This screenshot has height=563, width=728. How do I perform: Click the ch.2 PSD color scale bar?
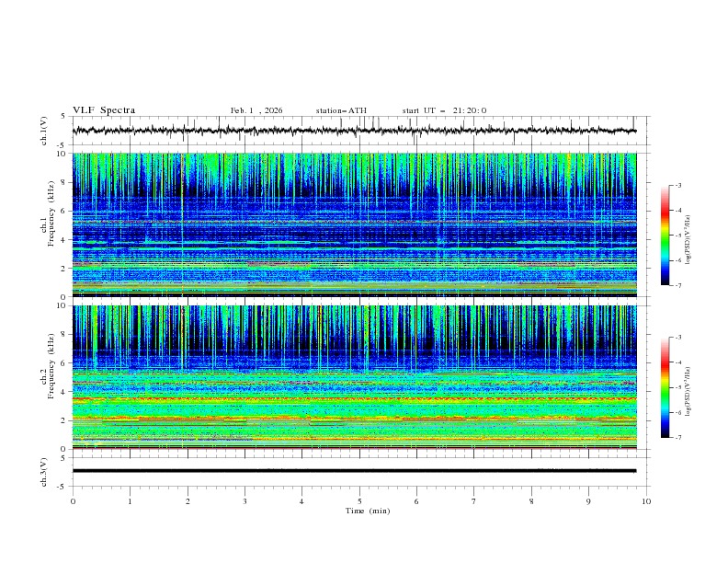coord(665,387)
